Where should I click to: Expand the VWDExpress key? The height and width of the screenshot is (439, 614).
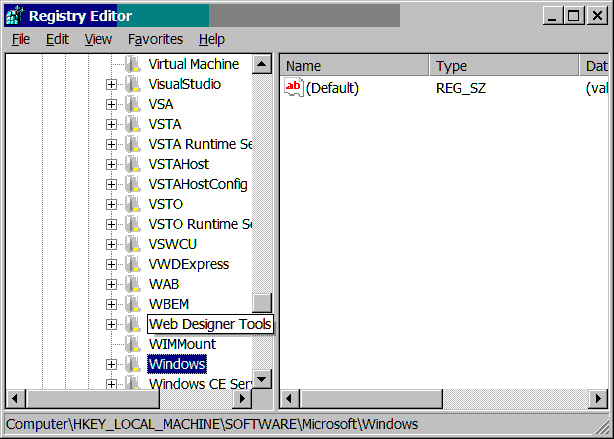point(111,264)
